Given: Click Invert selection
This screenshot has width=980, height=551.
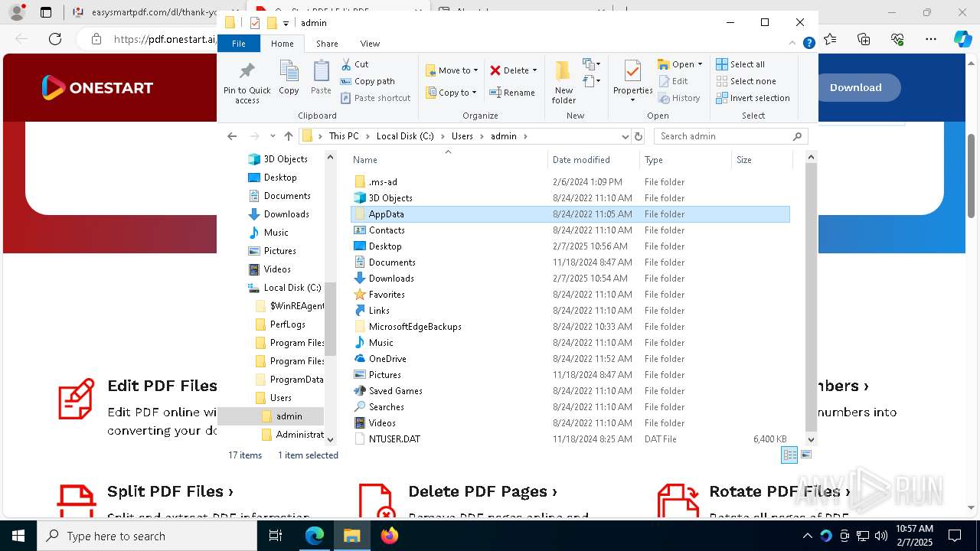Looking at the screenshot, I should [x=753, y=98].
